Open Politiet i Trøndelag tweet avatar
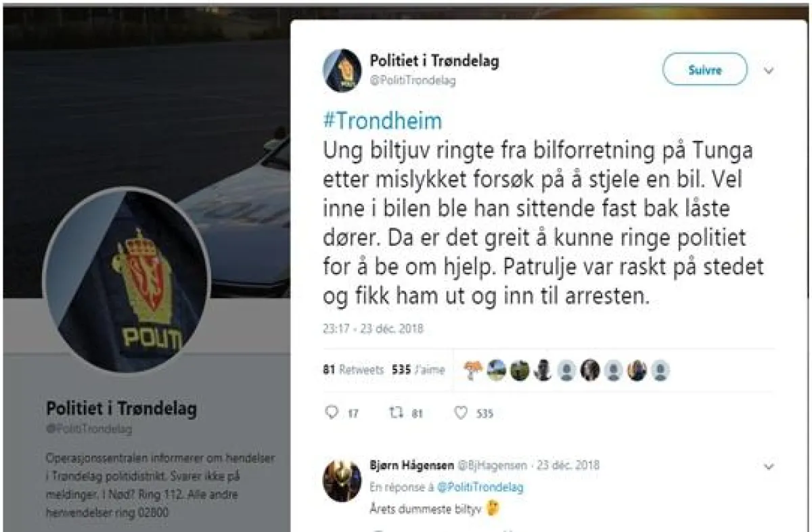This screenshot has width=812, height=532. [342, 70]
